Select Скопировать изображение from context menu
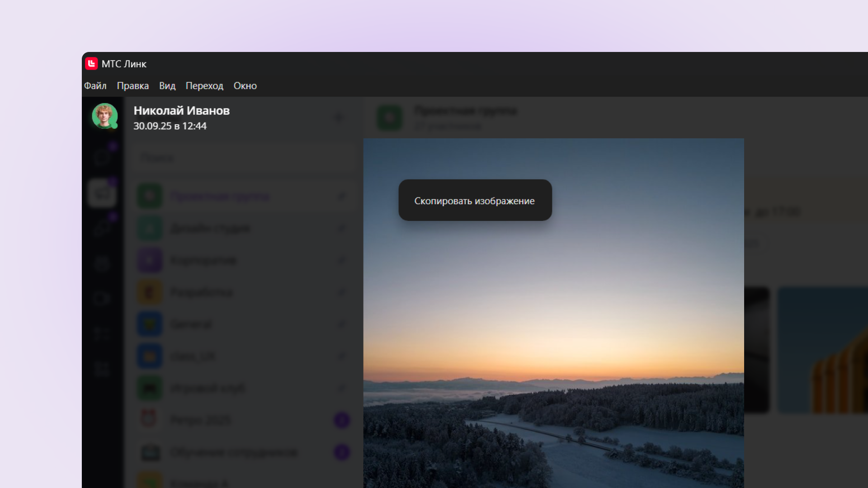The image size is (868, 488). click(474, 201)
